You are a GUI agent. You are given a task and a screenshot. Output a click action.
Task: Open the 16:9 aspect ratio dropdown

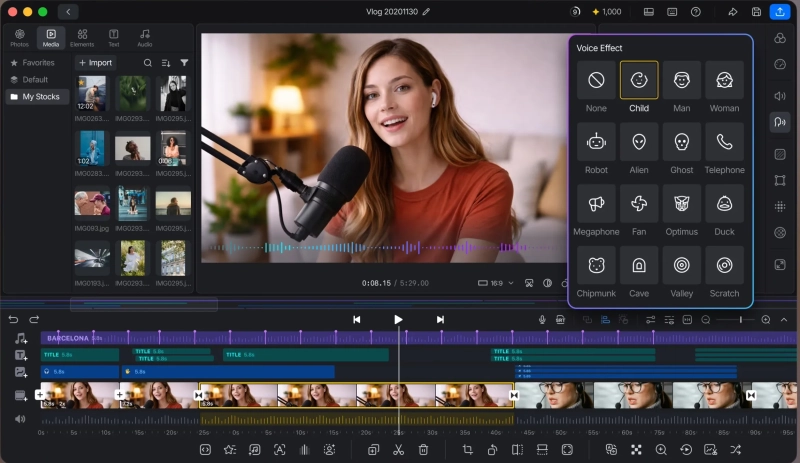pos(495,283)
